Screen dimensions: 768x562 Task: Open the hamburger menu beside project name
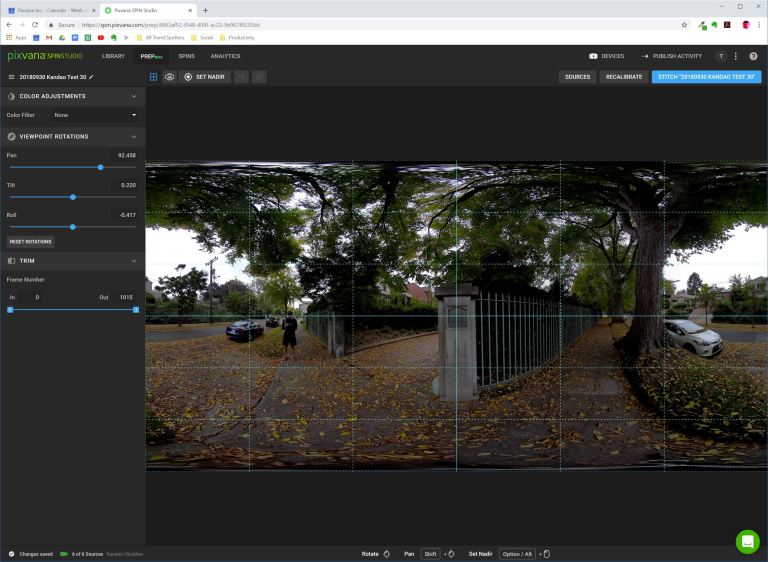click(x=11, y=76)
